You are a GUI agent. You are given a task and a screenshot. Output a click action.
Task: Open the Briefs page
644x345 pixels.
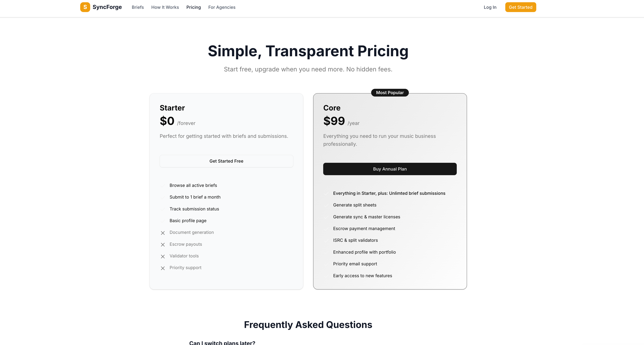pyautogui.click(x=138, y=7)
